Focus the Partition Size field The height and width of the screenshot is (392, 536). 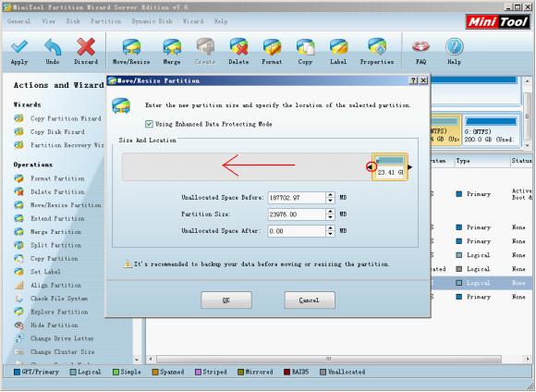[x=297, y=214]
